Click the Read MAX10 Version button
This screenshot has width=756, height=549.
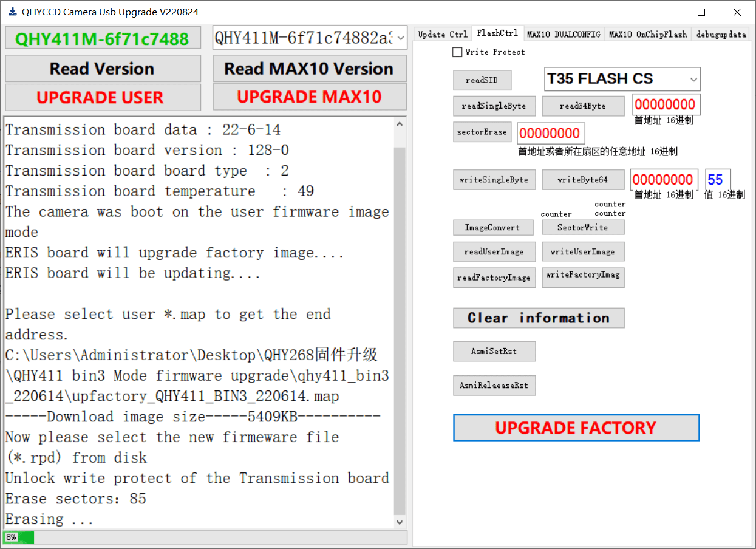pos(310,69)
